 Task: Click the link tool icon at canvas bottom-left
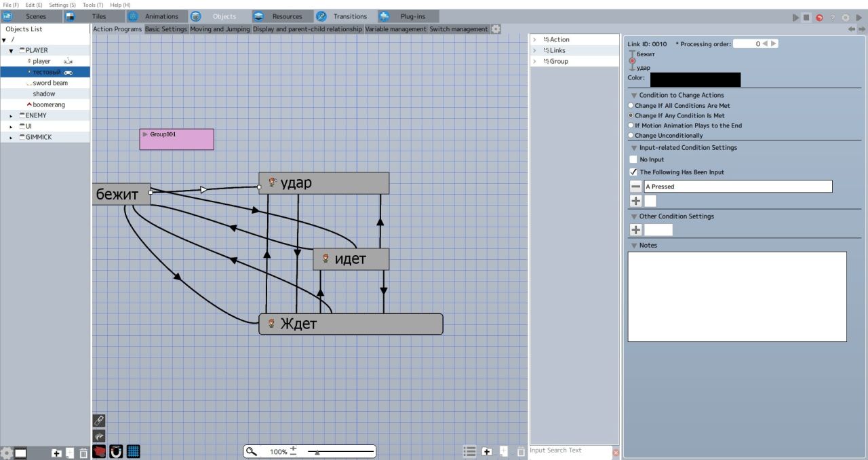(99, 421)
